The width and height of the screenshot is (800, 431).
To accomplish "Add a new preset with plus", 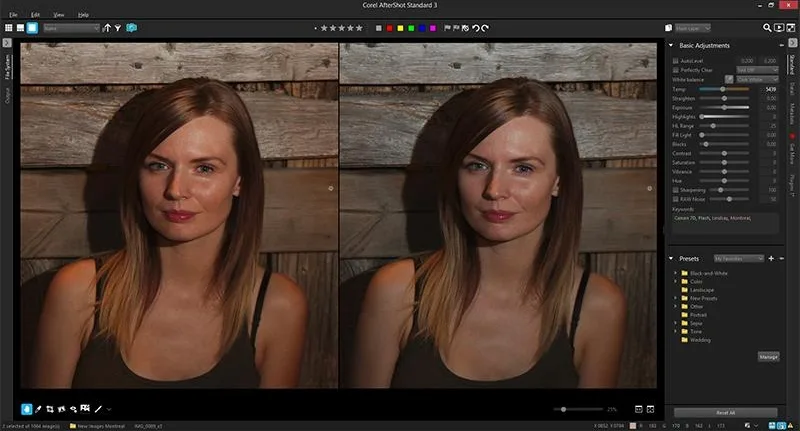I will (771, 259).
